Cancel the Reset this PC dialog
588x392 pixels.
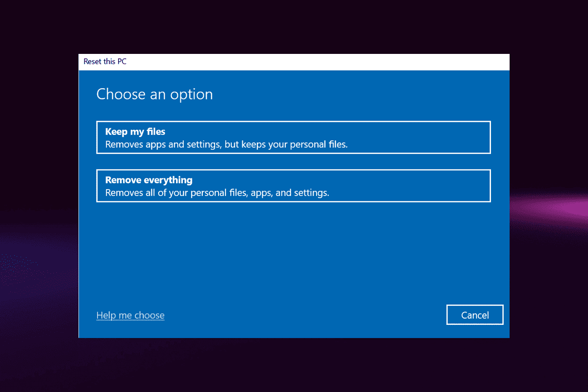point(475,315)
